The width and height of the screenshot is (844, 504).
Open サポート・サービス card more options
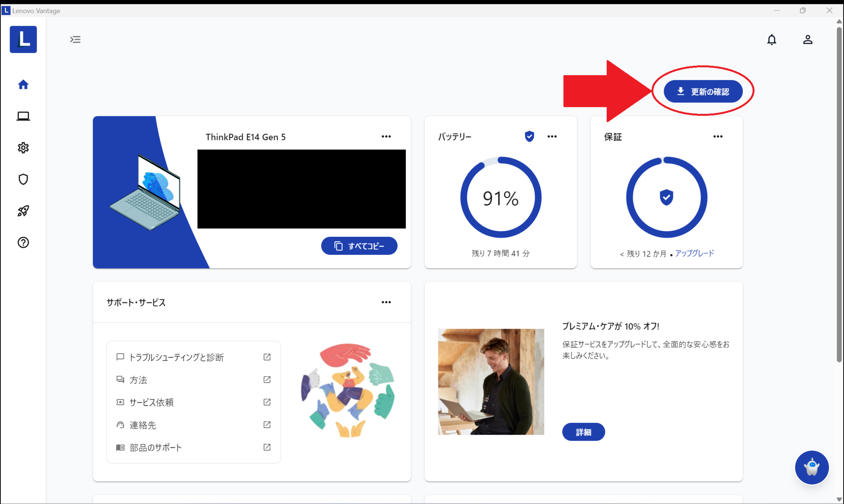pos(386,302)
